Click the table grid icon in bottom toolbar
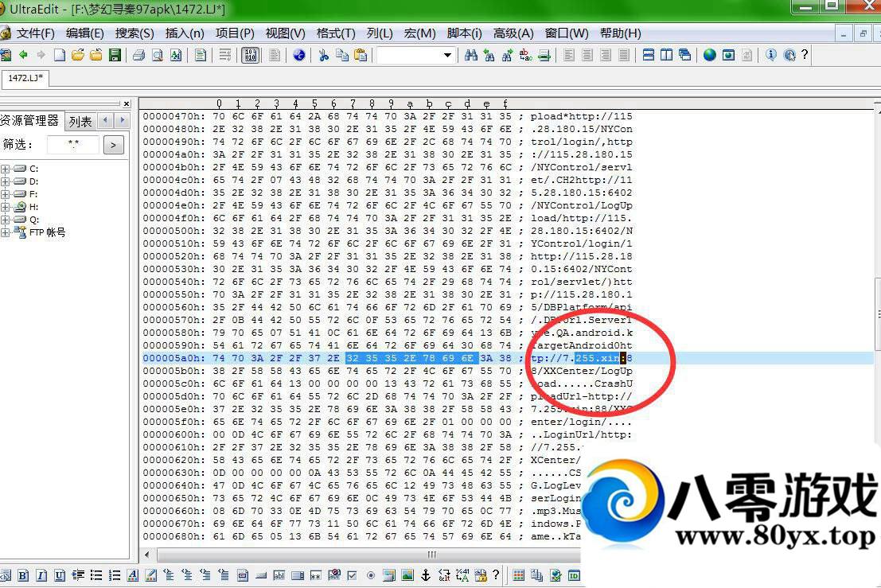 pos(519,575)
